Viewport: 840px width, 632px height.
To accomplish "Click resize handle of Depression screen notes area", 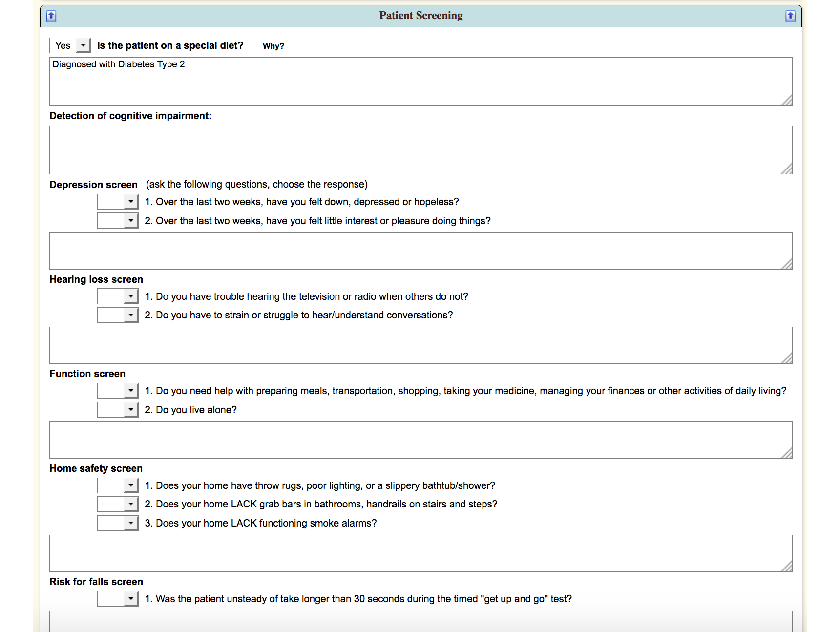I will point(787,264).
